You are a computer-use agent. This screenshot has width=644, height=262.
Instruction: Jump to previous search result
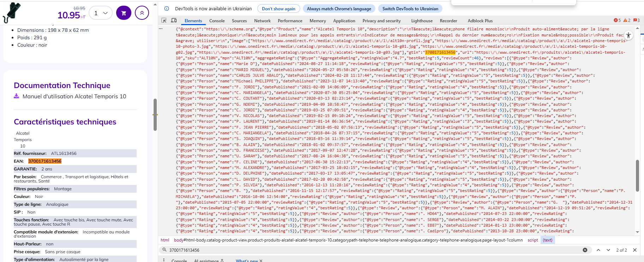pos(598,250)
